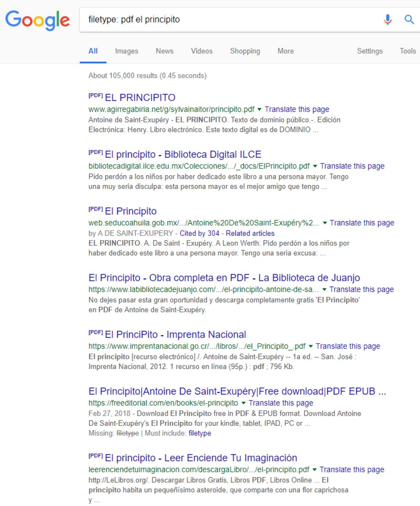Click the 'by A DE SAINT-EXUPERY' text

(131, 233)
